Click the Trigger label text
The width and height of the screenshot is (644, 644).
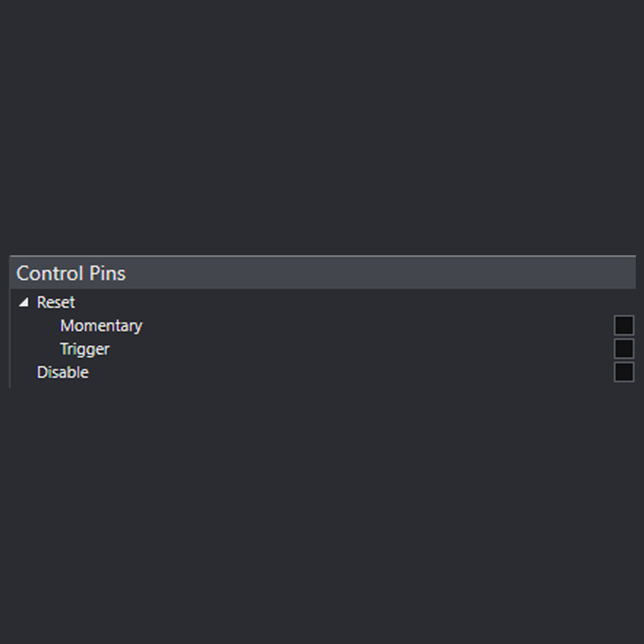84,349
